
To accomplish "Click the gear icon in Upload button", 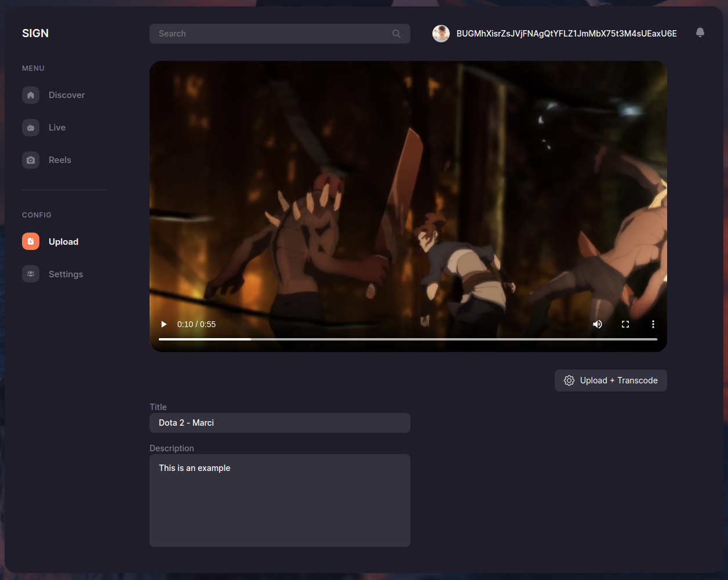I will [569, 380].
